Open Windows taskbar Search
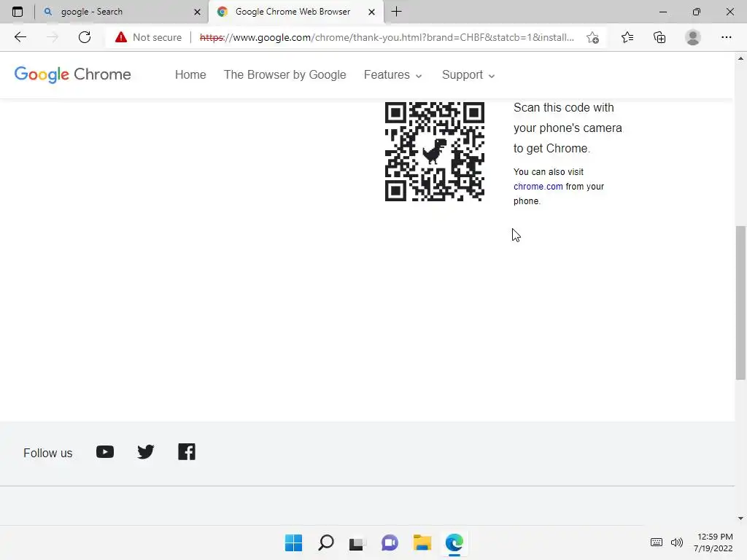Image resolution: width=747 pixels, height=560 pixels. 326,542
